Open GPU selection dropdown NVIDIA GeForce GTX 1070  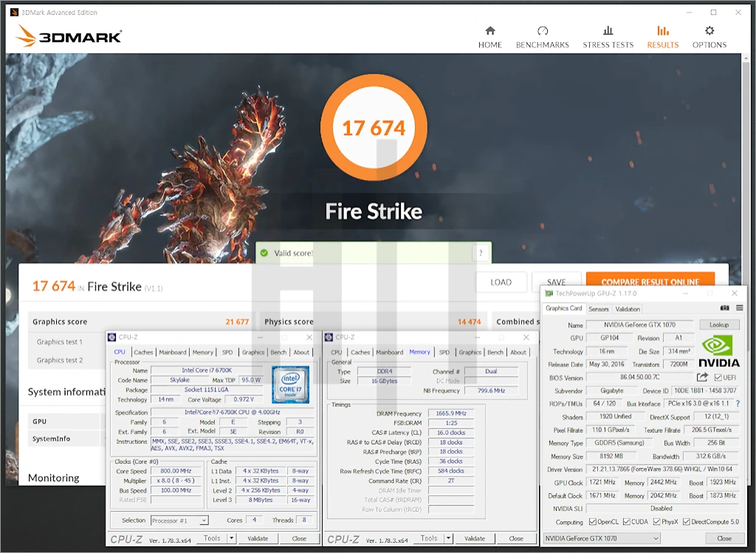(x=602, y=538)
